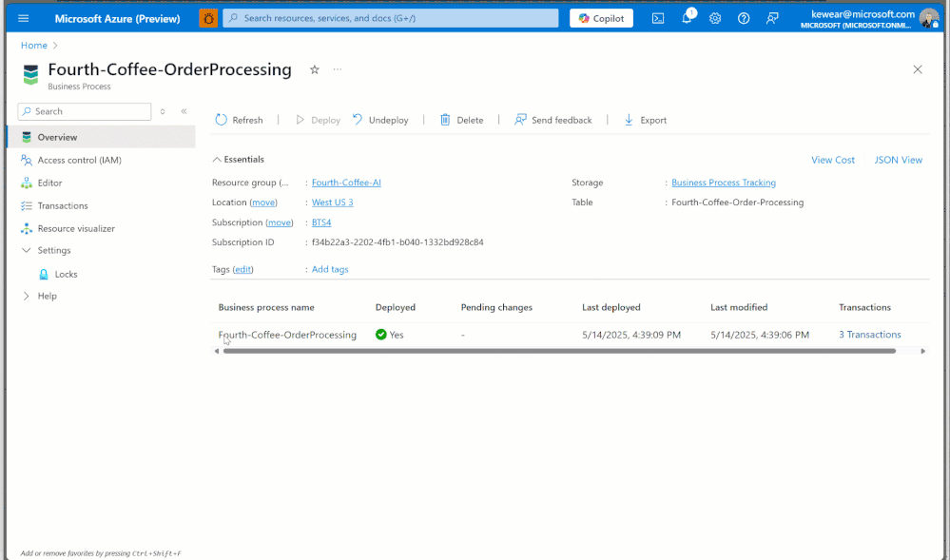Click Export in the toolbar
This screenshot has width=950, height=560.
point(646,120)
